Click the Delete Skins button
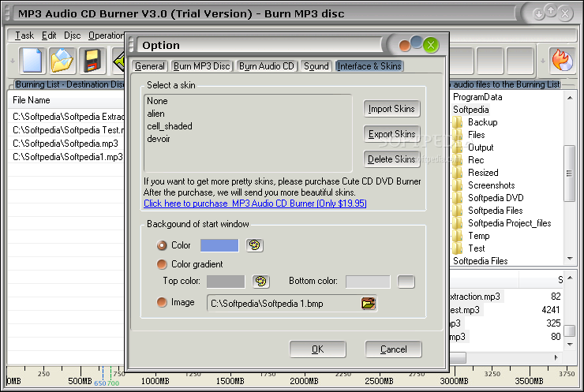Image resolution: width=584 pixels, height=392 pixels. [391, 159]
